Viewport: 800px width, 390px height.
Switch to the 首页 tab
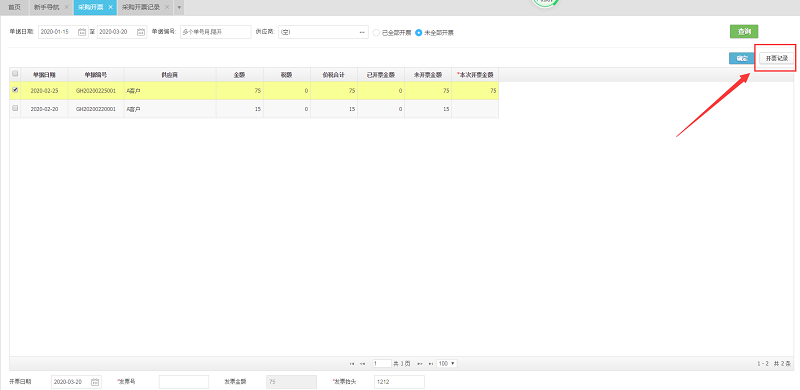click(14, 7)
